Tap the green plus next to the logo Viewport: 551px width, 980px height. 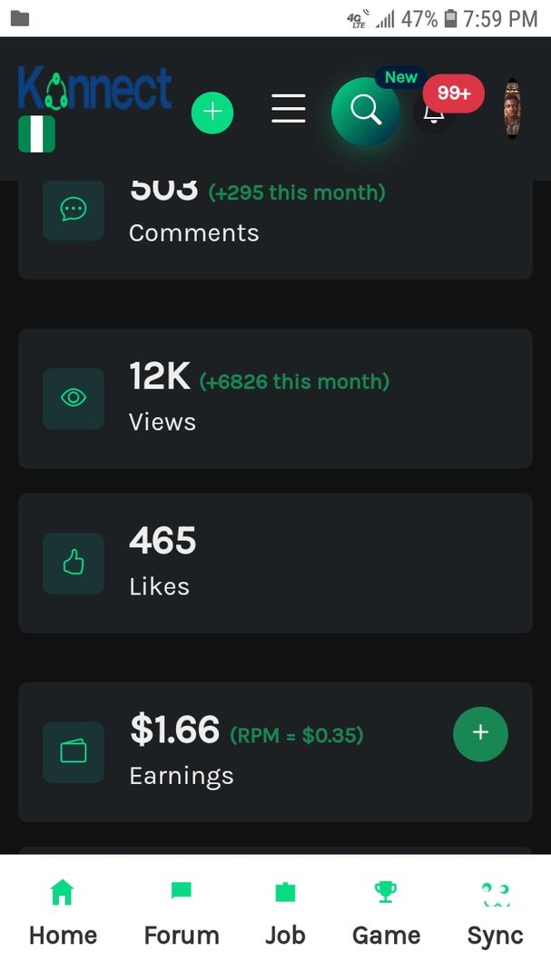212,112
